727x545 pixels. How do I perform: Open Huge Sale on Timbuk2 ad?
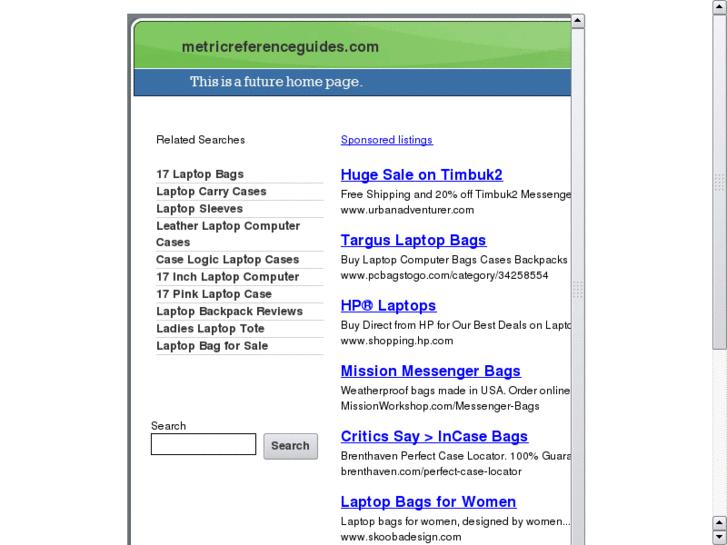(x=421, y=175)
